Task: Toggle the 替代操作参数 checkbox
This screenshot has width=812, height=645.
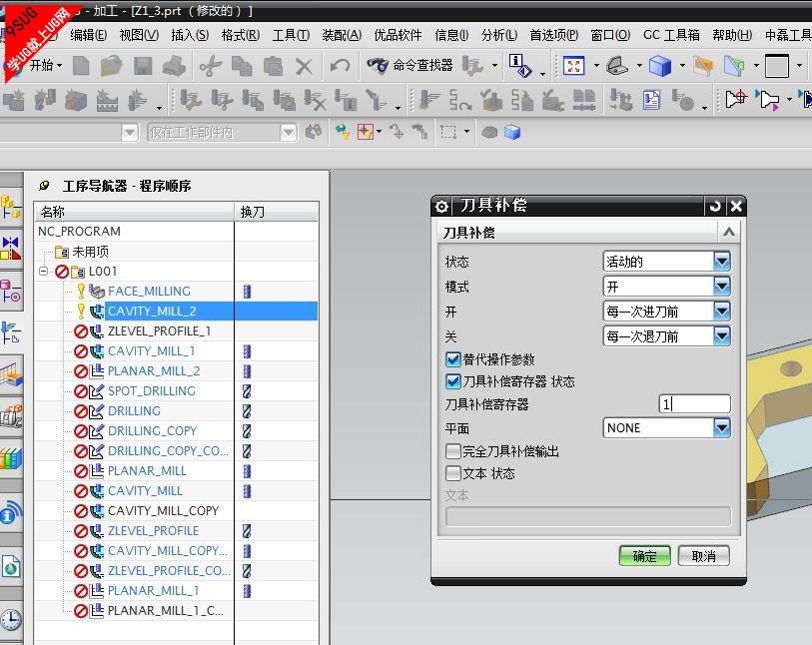Action: tap(452, 359)
